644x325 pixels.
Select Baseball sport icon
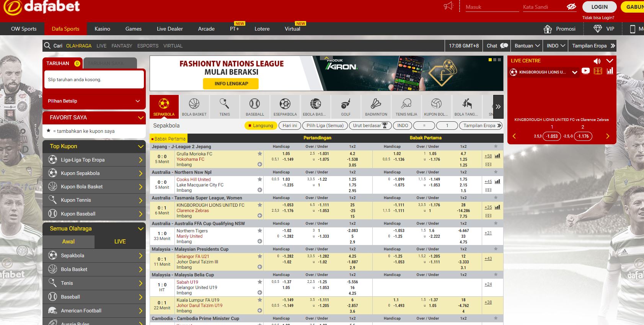pyautogui.click(x=255, y=106)
